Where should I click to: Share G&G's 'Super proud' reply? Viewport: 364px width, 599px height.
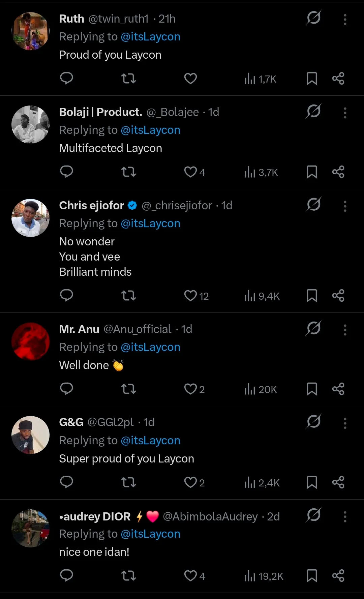click(338, 482)
